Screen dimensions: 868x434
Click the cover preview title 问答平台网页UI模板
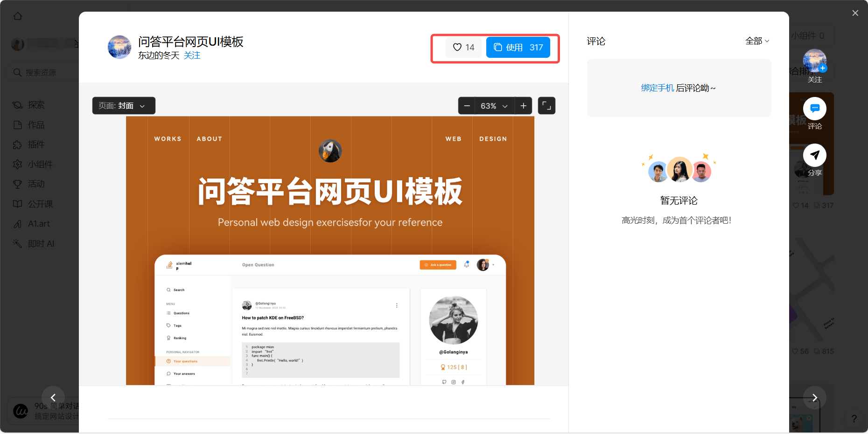coord(330,192)
